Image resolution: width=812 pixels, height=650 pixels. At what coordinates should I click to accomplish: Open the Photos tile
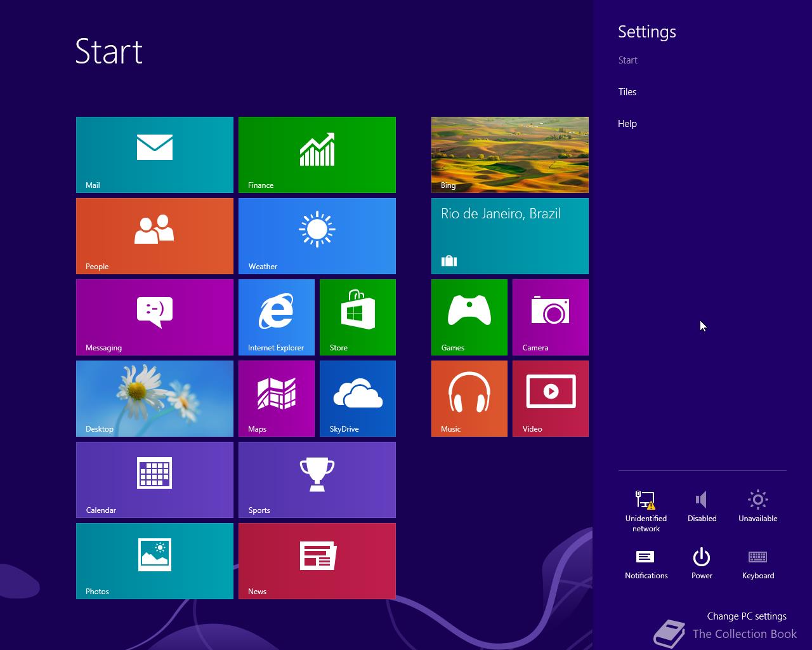[155, 561]
